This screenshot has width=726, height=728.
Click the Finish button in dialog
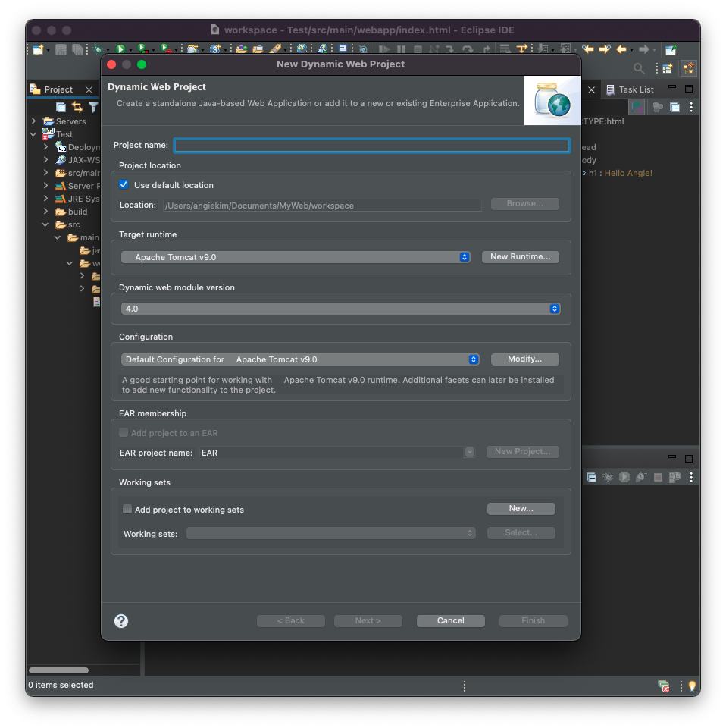533,621
